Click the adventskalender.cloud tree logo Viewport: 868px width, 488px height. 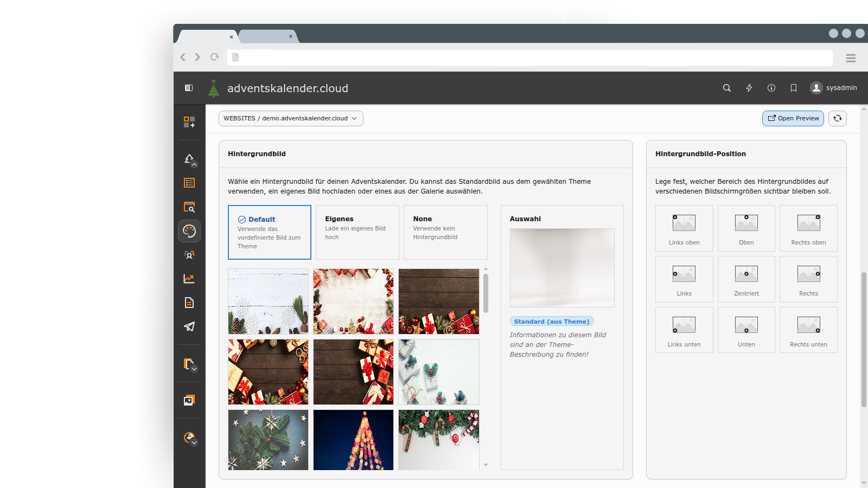[x=214, y=88]
